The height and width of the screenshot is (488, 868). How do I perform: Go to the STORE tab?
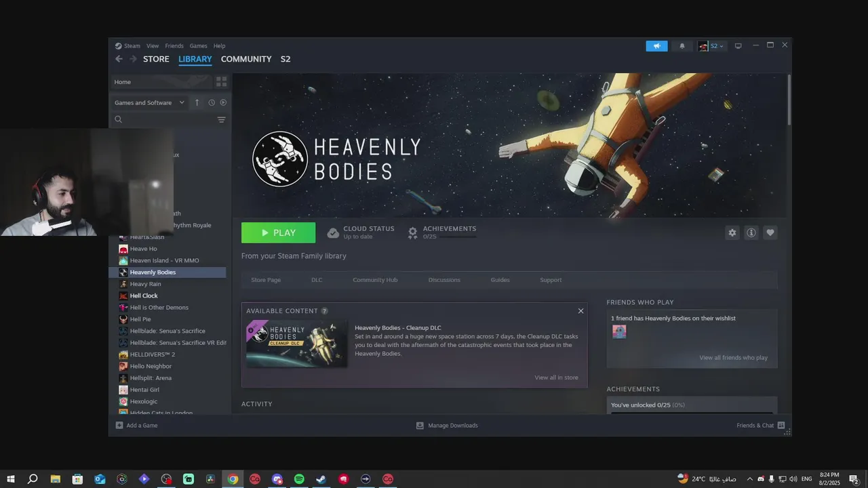pos(156,59)
